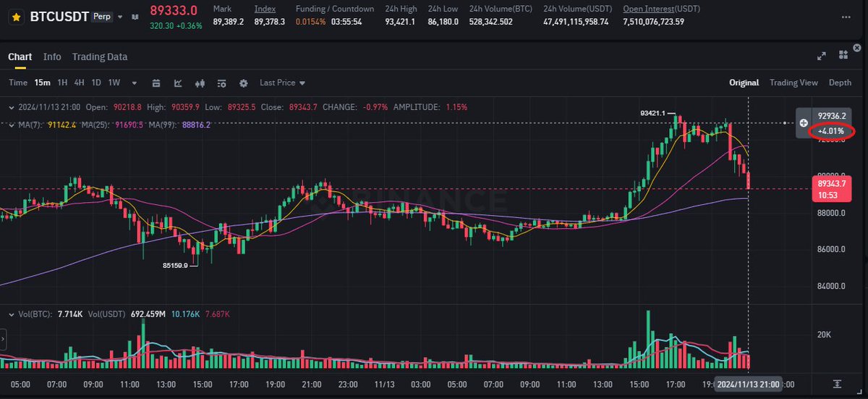Click the MA(7) value 91142.4
The height and width of the screenshot is (399, 868).
(x=61, y=125)
